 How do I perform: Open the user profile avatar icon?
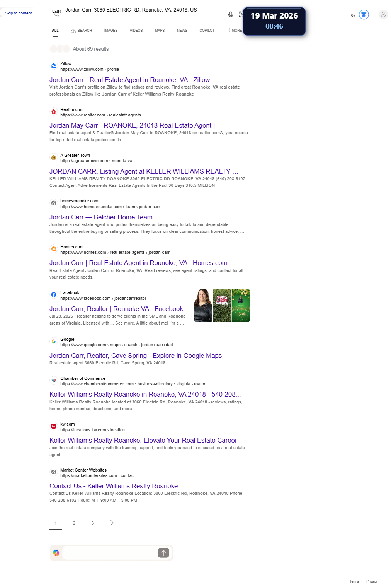(x=383, y=15)
